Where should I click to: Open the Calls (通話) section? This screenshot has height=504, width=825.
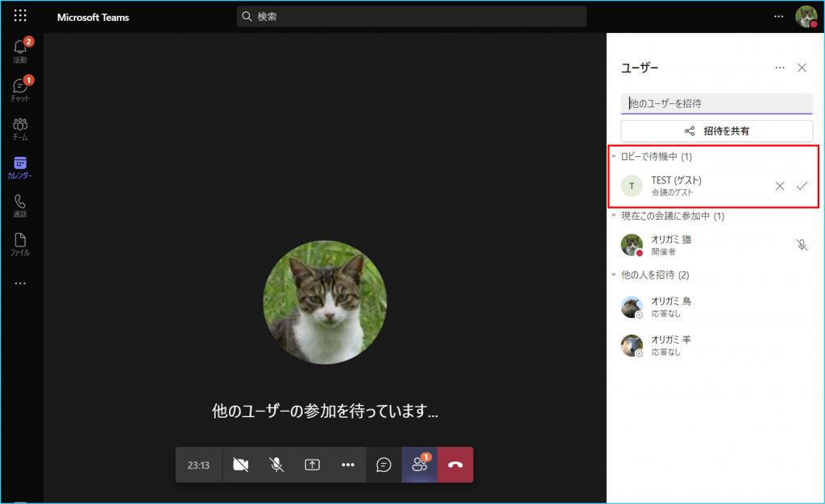[20, 206]
